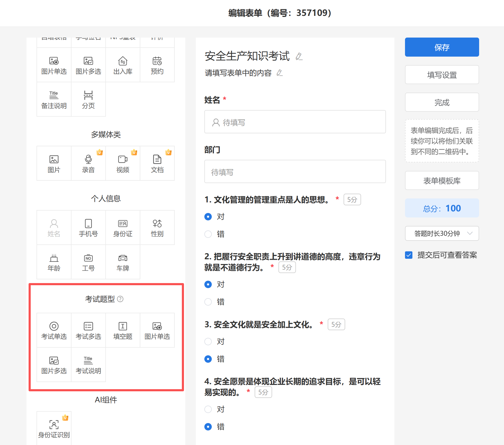This screenshot has width=504, height=445.
Task: Select 错 for question 1
Action: point(208,234)
